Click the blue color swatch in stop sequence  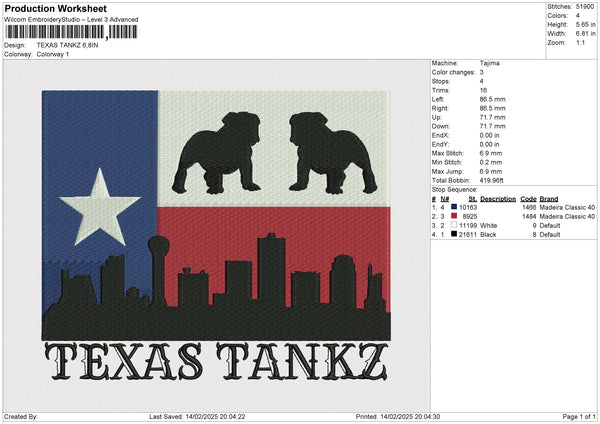454,207
